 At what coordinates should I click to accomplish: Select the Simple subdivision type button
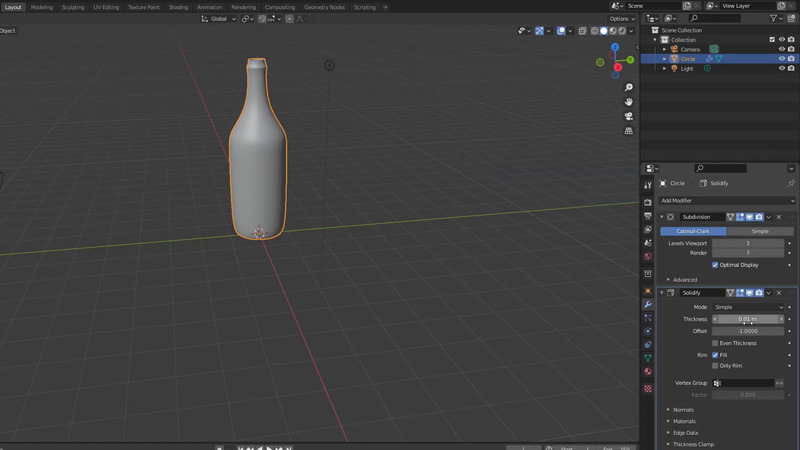(x=760, y=231)
